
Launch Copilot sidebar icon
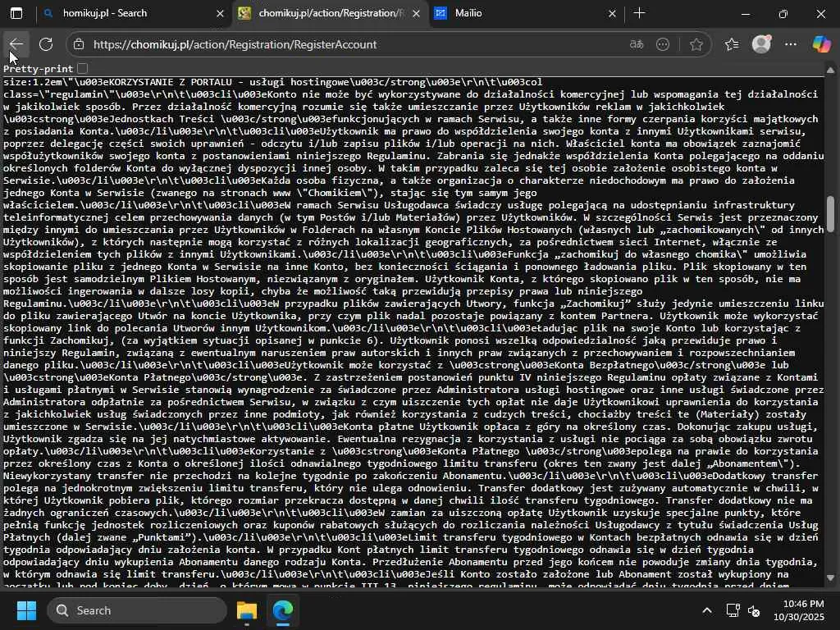[820, 44]
